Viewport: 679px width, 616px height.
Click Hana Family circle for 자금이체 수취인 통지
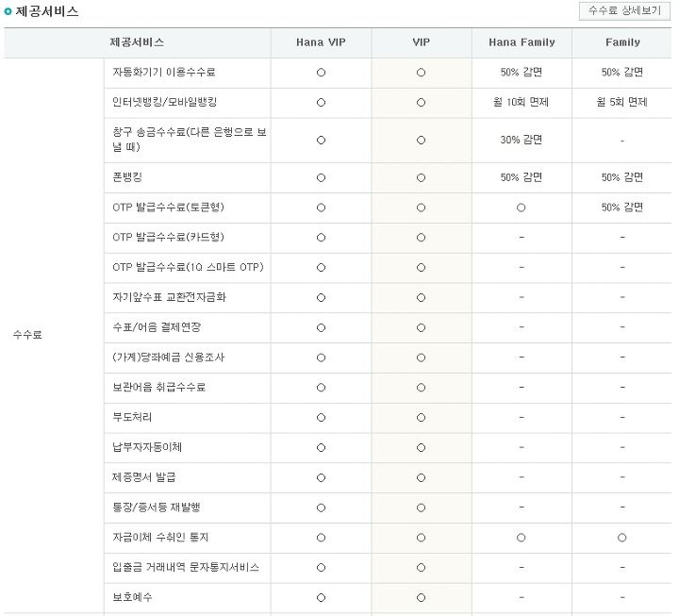click(521, 538)
